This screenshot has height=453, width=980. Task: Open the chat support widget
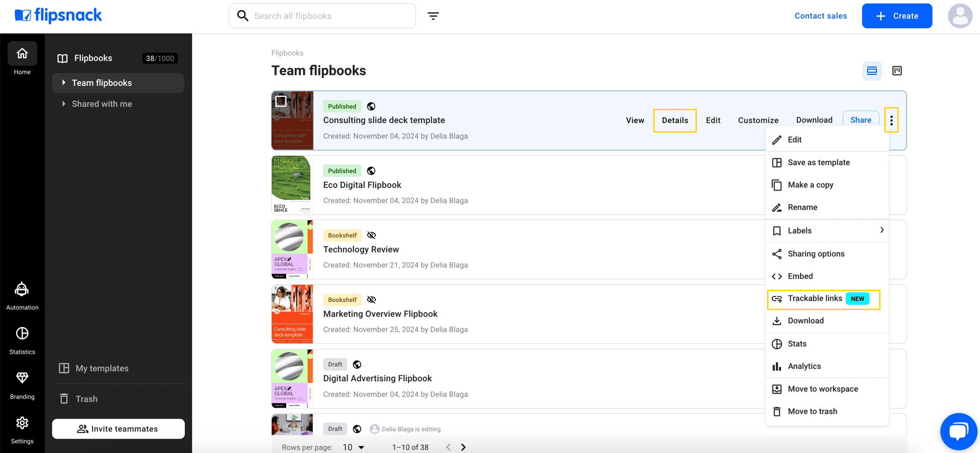click(x=958, y=431)
